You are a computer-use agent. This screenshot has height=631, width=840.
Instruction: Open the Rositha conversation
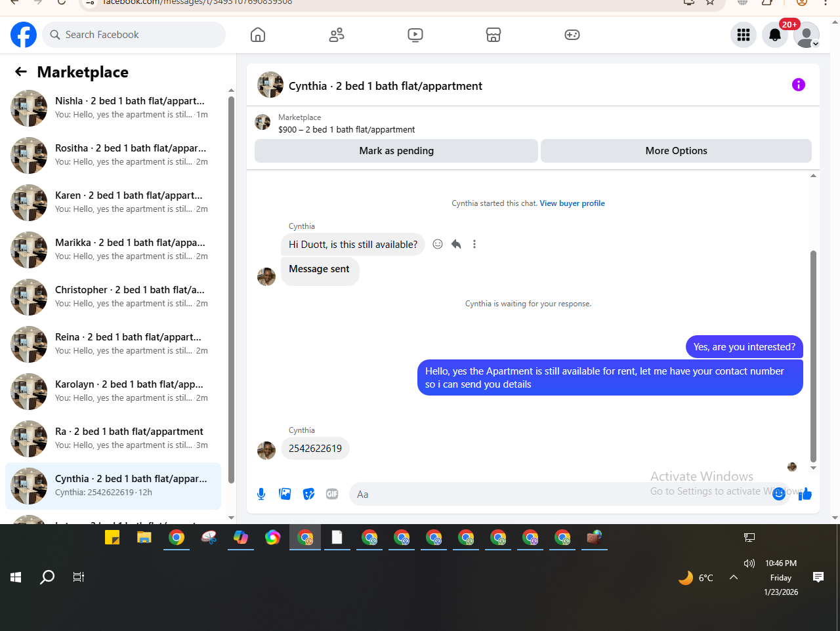tap(113, 155)
